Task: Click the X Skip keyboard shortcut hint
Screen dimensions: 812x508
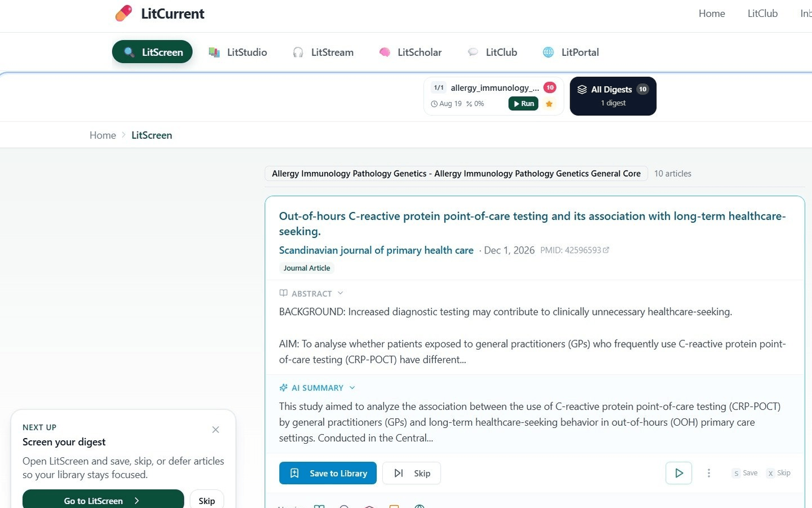Action: 779,473
